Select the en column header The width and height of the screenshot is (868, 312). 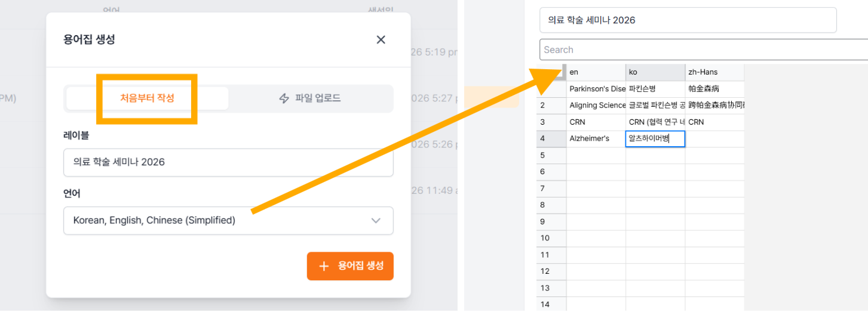click(596, 72)
